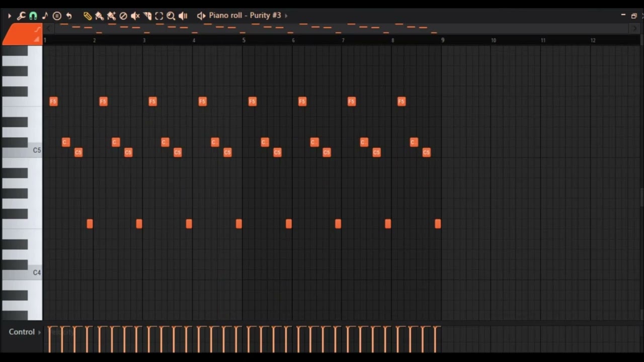Adjust first velocity bar in Control lane

[x=49, y=339]
